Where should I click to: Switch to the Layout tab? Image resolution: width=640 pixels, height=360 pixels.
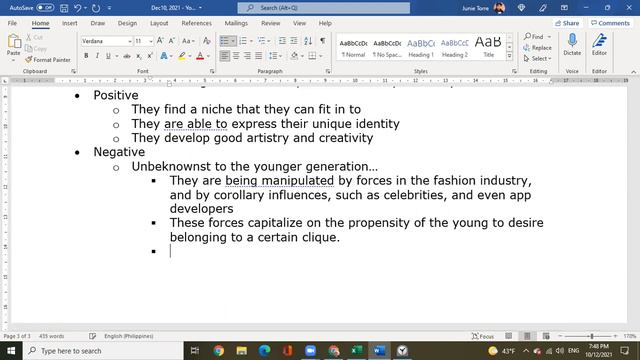coord(159,23)
